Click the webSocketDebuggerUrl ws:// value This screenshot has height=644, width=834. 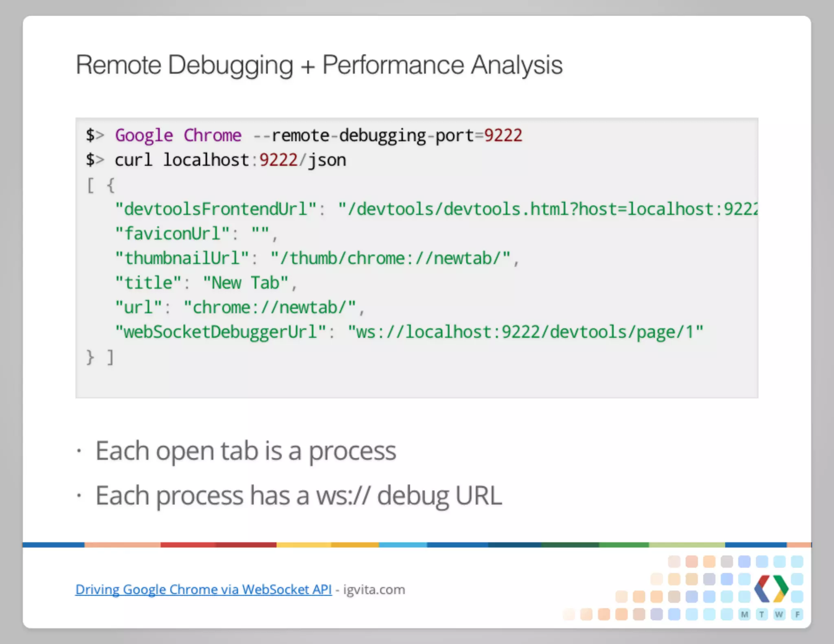coord(525,332)
